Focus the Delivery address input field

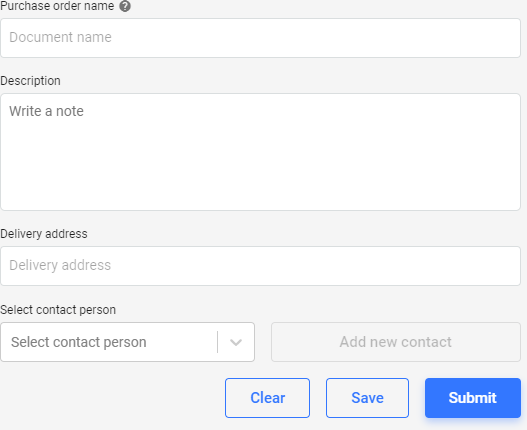coord(260,266)
